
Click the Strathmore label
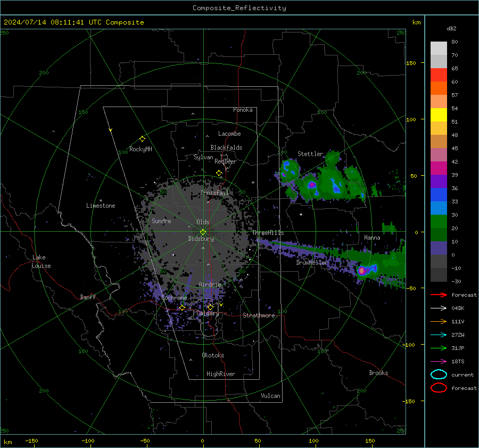click(259, 315)
